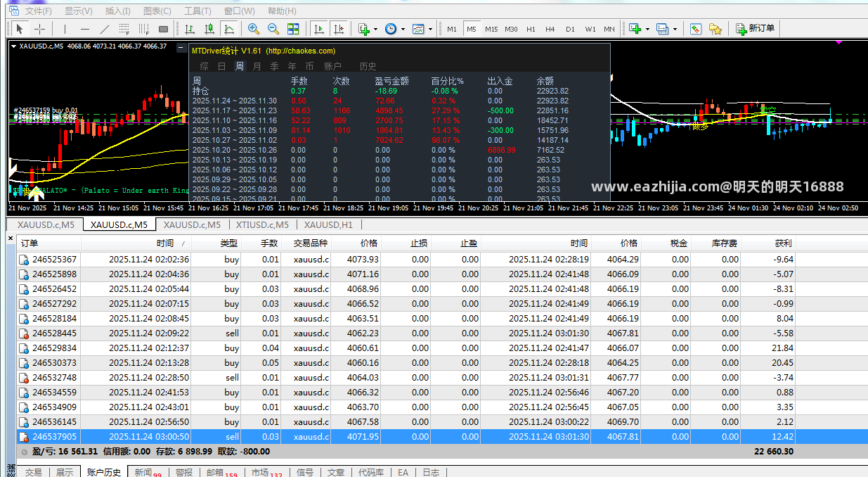Viewport: 868px width, 477px height.
Task: Set timeframe to H4
Action: tap(550, 29)
